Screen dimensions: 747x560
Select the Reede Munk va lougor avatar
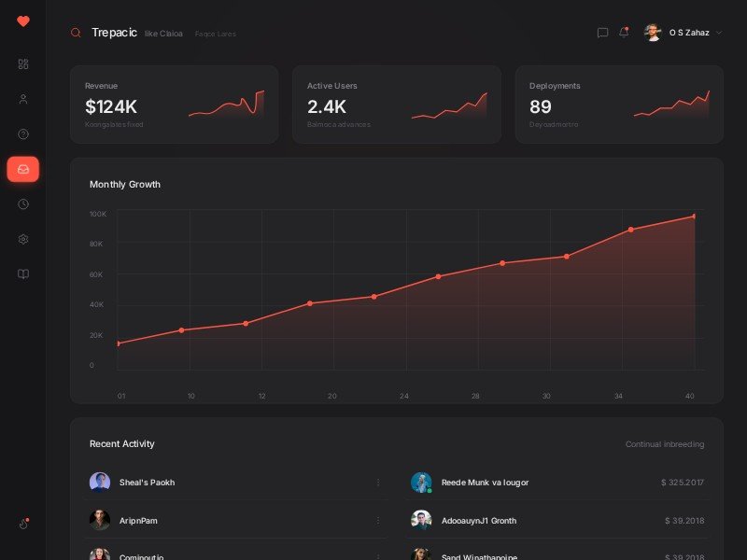tap(421, 483)
